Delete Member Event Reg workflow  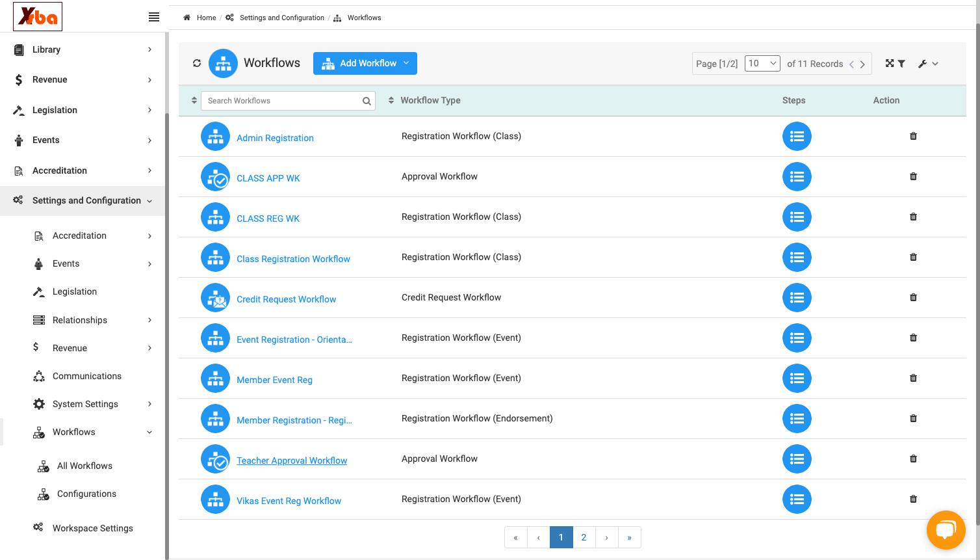913,378
